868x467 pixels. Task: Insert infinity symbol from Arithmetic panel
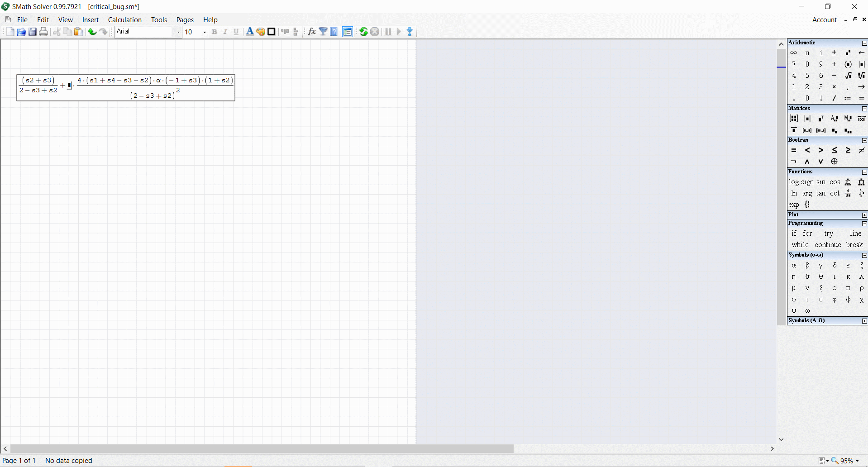(793, 53)
